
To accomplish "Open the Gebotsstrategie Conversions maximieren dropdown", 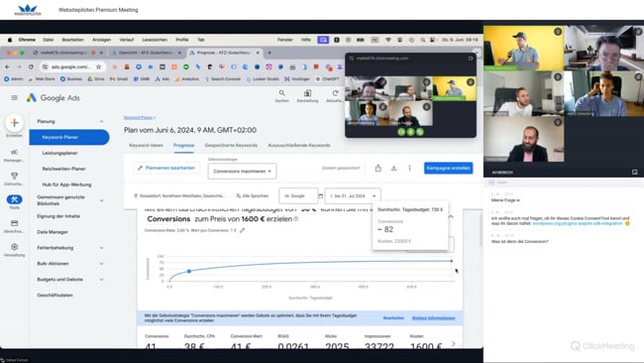I will (x=243, y=171).
